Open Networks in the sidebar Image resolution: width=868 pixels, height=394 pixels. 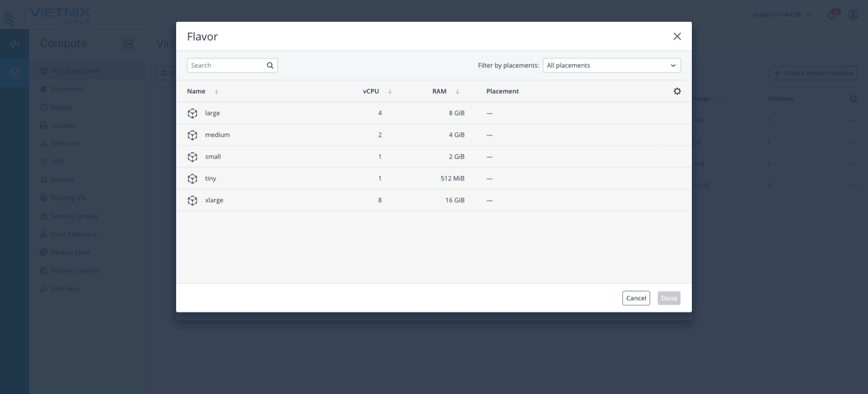[87, 144]
